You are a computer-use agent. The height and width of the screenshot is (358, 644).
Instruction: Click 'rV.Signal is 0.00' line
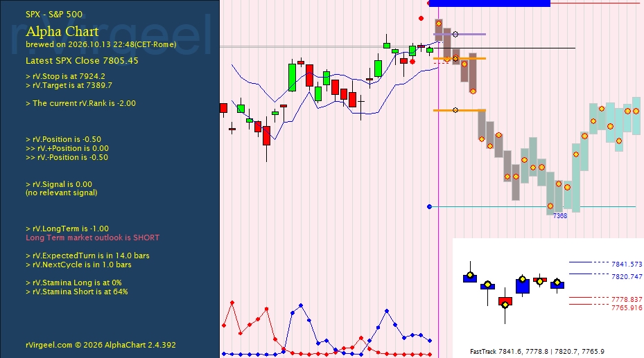pyautogui.click(x=59, y=184)
